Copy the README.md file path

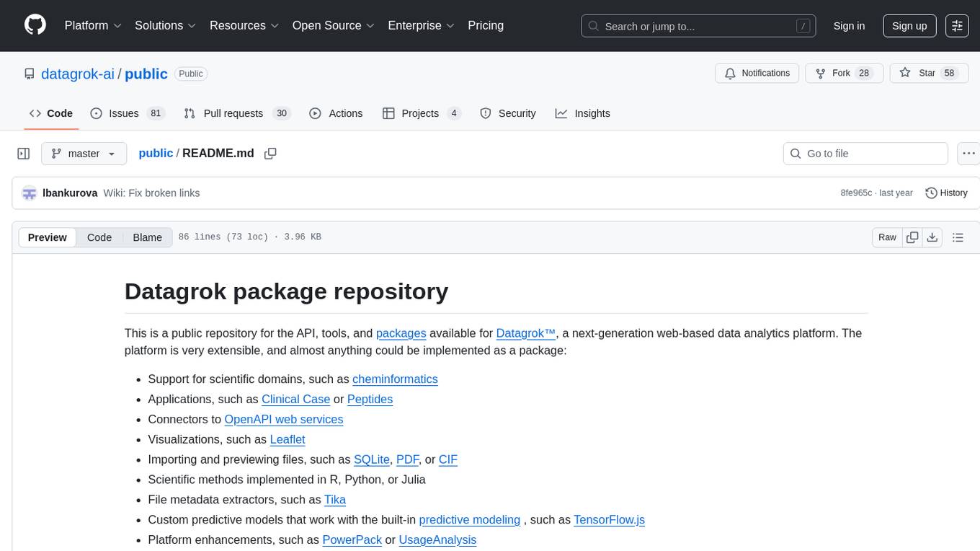[x=270, y=154]
